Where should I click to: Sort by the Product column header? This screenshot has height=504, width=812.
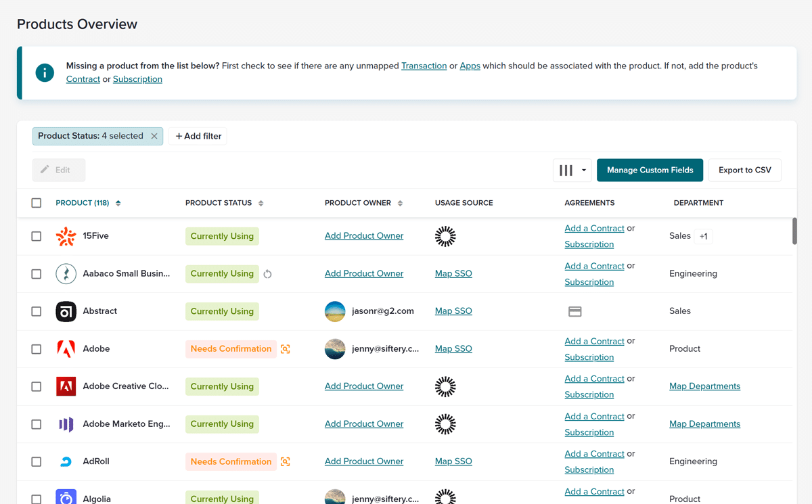click(88, 203)
